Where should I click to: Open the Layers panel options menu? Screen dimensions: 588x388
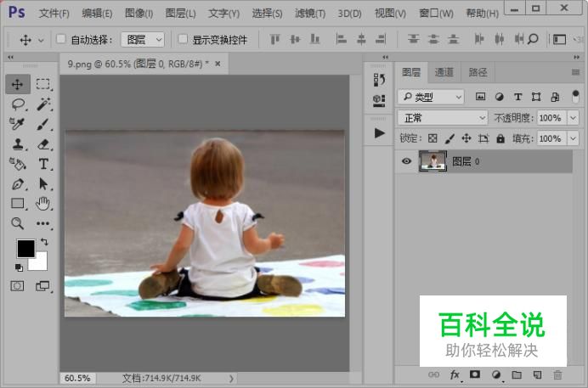click(x=575, y=72)
